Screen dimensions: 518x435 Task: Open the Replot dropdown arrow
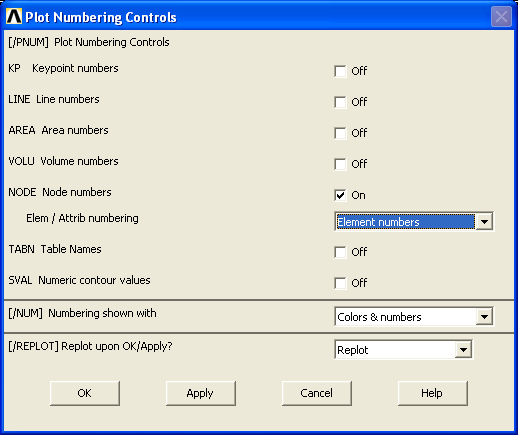coord(463,350)
